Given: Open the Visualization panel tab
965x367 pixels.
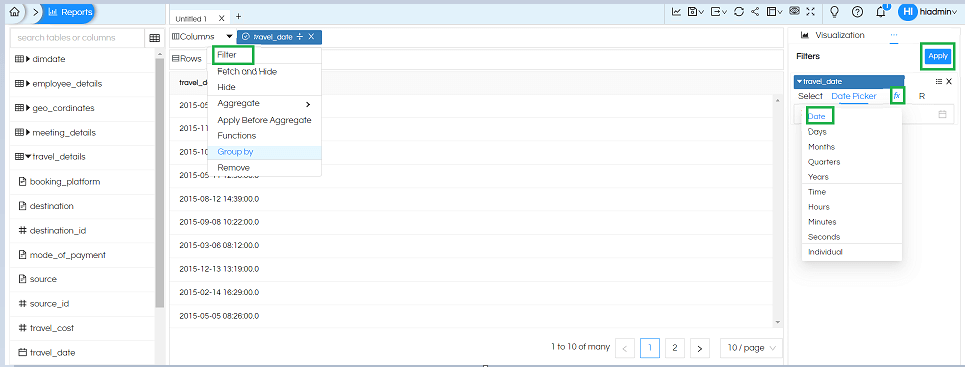Looking at the screenshot, I should pos(833,35).
